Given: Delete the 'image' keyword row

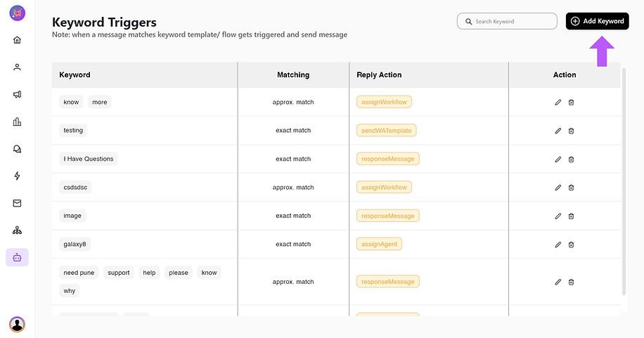Looking at the screenshot, I should point(571,216).
